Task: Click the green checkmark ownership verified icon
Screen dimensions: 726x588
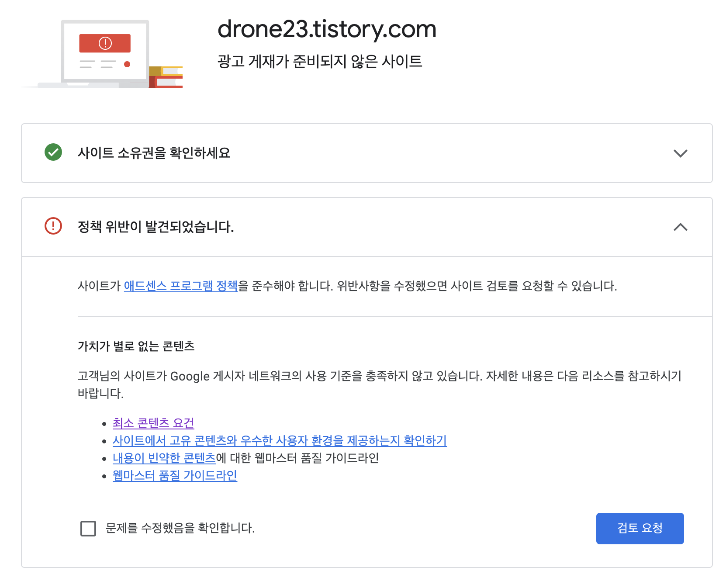Action: tap(53, 152)
